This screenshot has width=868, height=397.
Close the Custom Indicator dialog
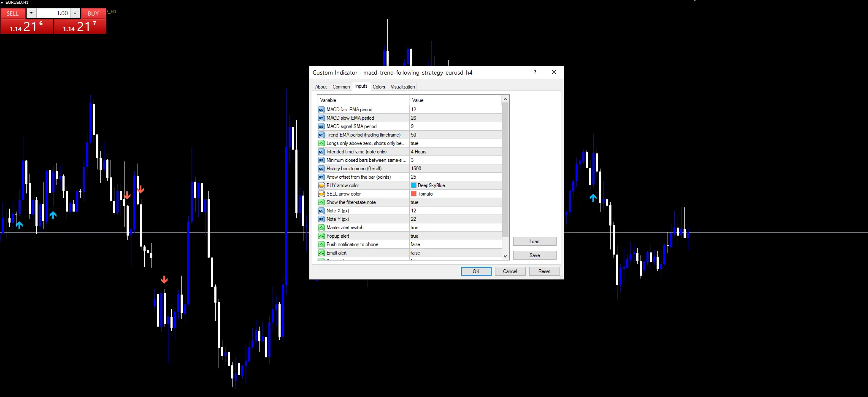pyautogui.click(x=554, y=72)
